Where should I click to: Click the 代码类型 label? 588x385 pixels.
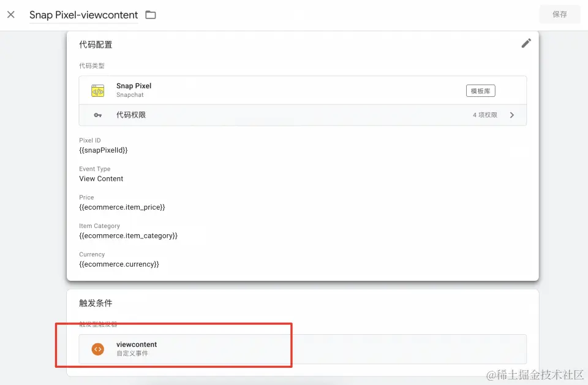pos(91,66)
